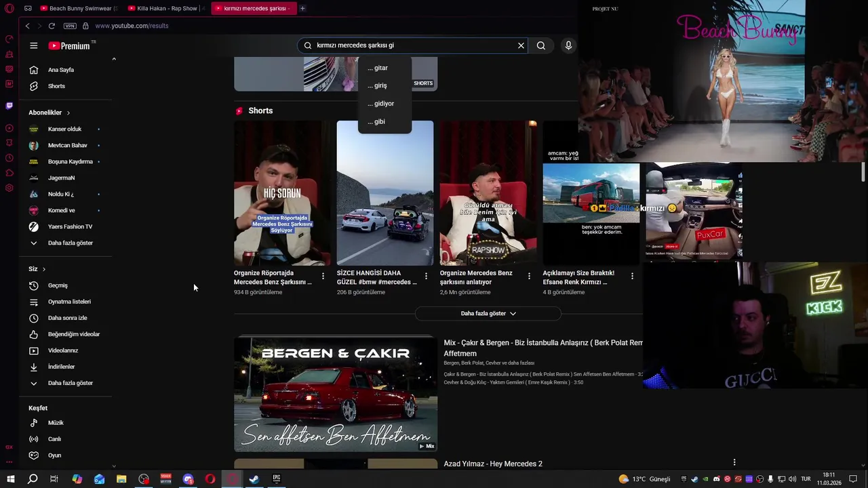Viewport: 868px width, 488px height.
Task: Click the youtube.com address bar
Action: 132,26
